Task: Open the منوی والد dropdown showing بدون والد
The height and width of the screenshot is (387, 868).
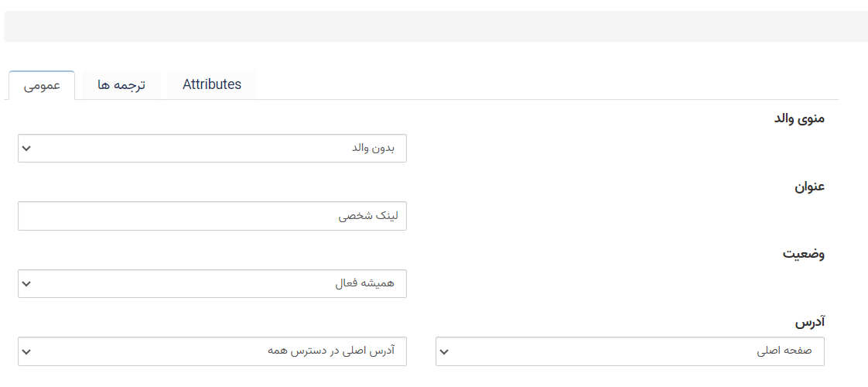Action: (212, 149)
